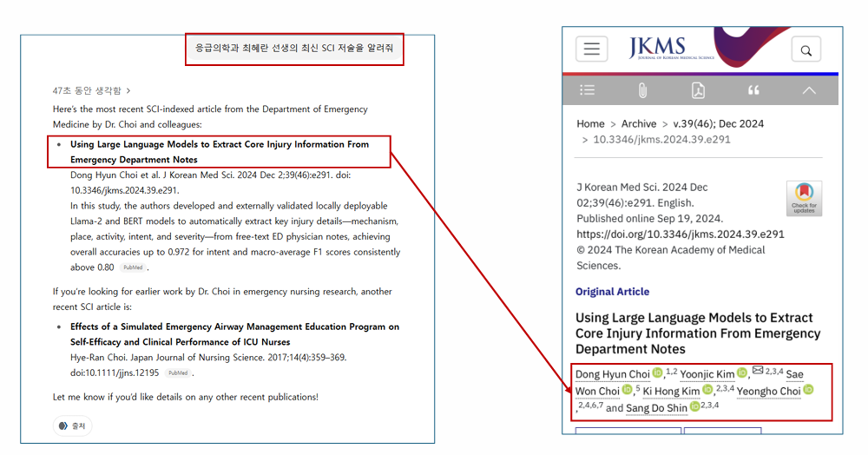Open Dong Hyun Choi's ORCID icon
This screenshot has height=455, width=868.
pyautogui.click(x=657, y=373)
